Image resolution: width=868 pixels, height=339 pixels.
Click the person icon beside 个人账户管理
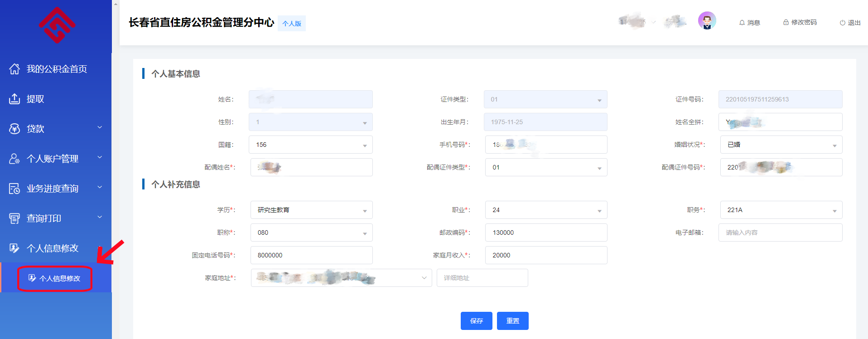[x=14, y=159]
